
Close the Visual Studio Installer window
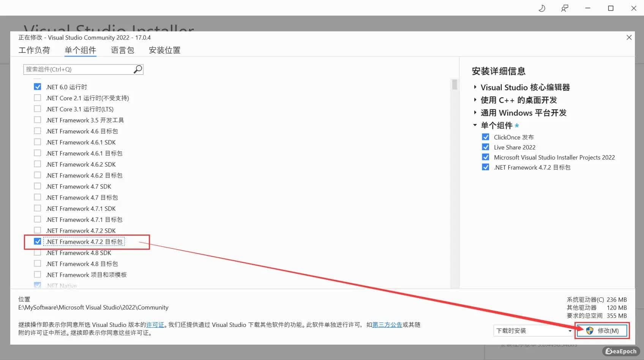click(x=634, y=8)
